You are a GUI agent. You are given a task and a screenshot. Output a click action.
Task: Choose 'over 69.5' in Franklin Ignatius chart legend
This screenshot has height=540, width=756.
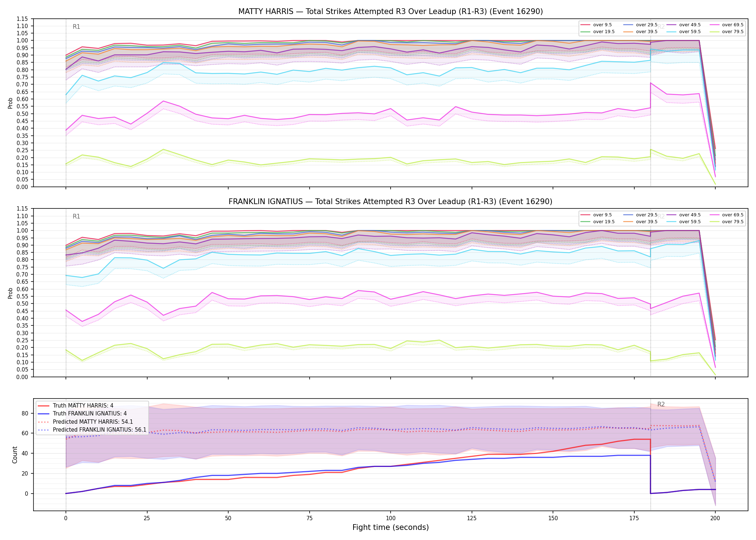[x=726, y=215]
